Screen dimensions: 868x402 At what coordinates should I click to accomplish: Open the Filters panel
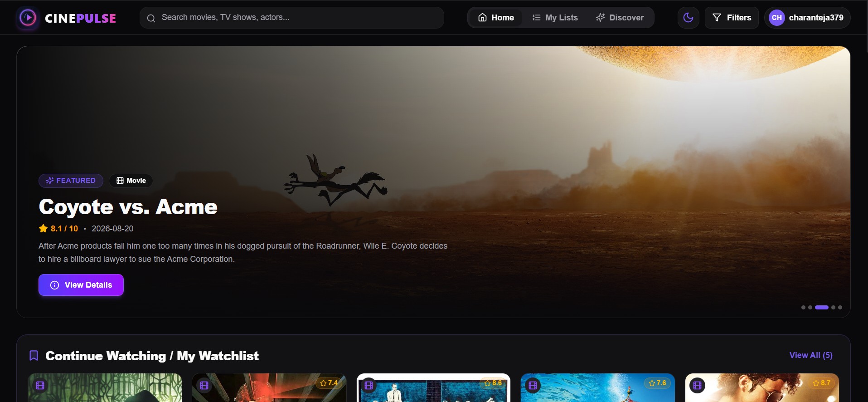pyautogui.click(x=732, y=18)
